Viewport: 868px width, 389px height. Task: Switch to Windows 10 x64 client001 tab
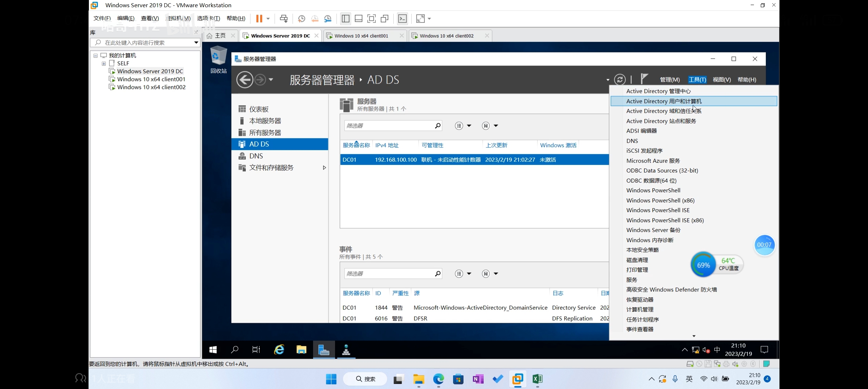point(361,36)
